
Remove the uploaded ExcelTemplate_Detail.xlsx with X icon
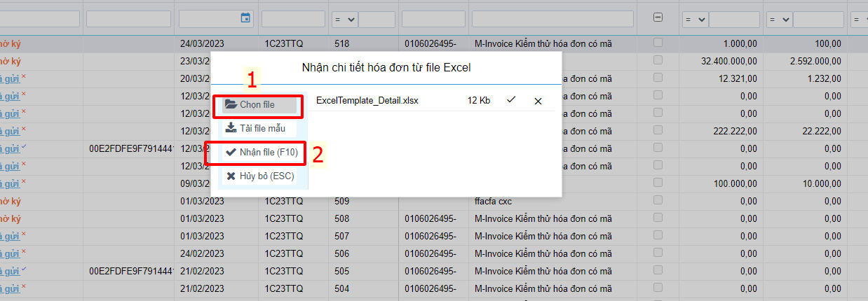point(538,101)
